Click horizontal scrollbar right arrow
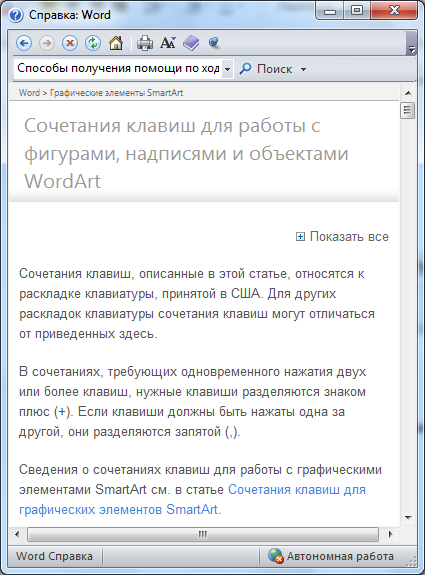The image size is (425, 575). tap(391, 534)
